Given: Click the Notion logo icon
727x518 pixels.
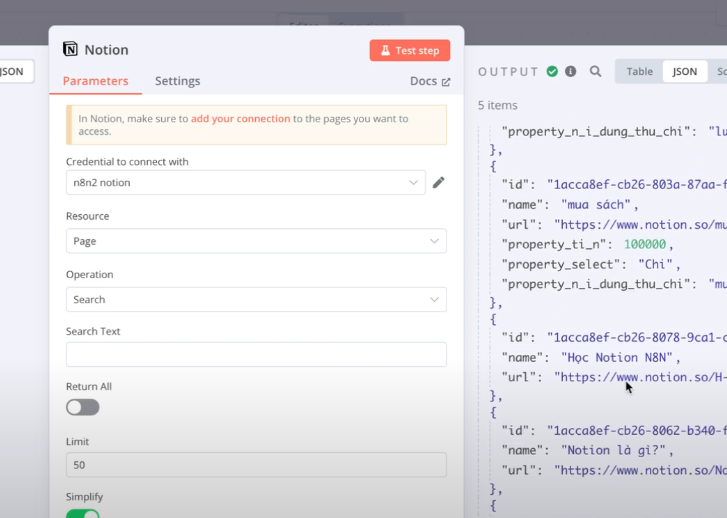Looking at the screenshot, I should tap(70, 49).
